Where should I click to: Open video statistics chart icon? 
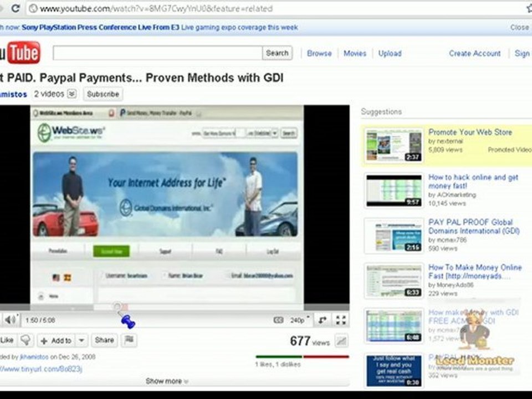tap(342, 341)
